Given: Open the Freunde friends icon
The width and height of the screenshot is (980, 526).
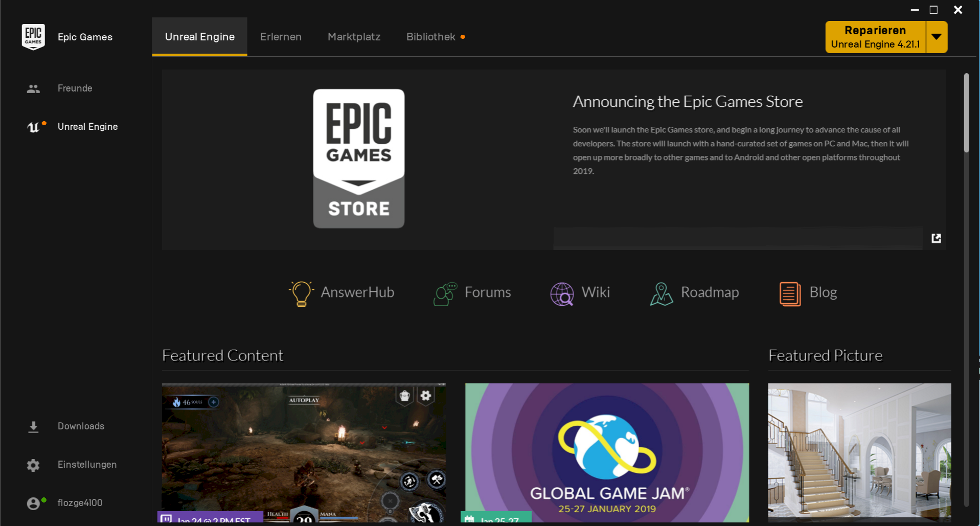Looking at the screenshot, I should [x=33, y=88].
